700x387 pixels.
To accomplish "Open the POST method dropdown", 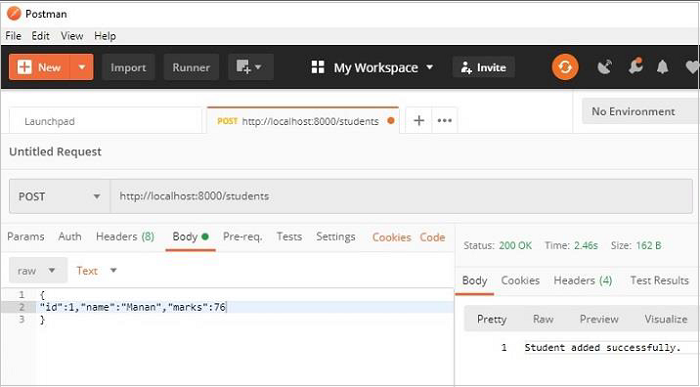I will (x=59, y=196).
